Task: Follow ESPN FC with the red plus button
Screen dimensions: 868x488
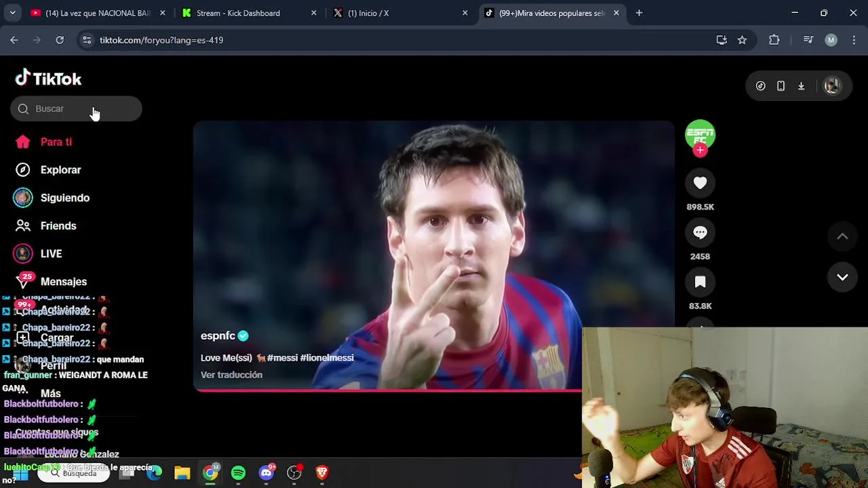Action: click(x=700, y=150)
